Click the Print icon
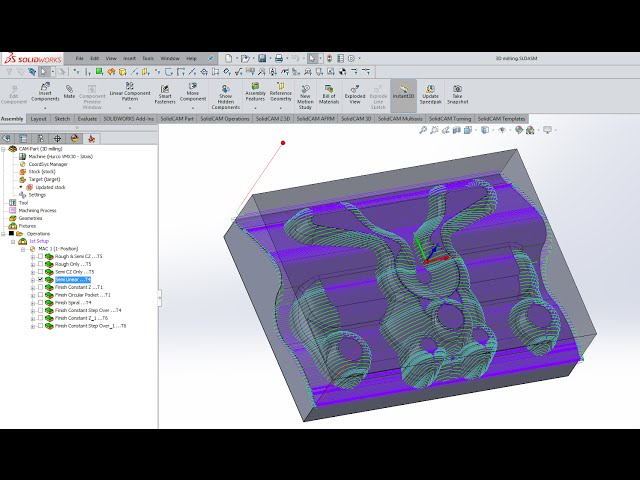 click(279, 58)
